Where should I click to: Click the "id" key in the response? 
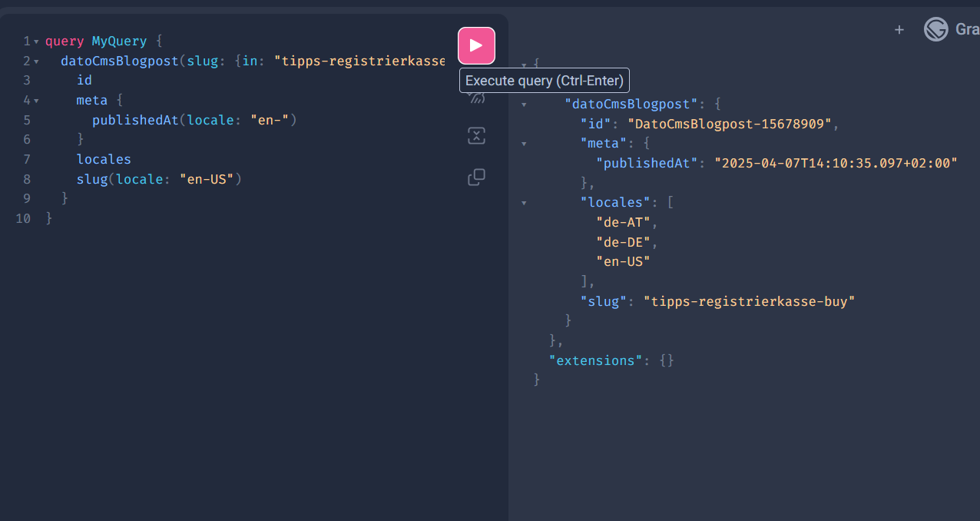tap(596, 123)
